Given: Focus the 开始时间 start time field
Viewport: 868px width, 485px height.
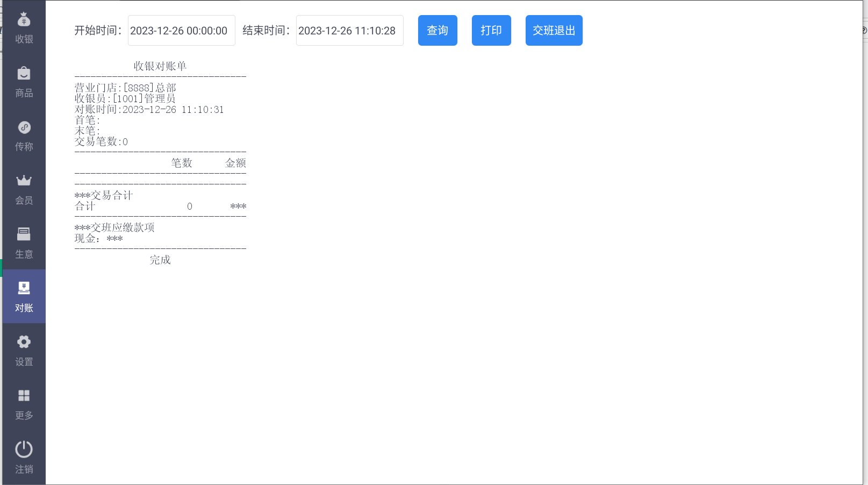Looking at the screenshot, I should coord(182,31).
